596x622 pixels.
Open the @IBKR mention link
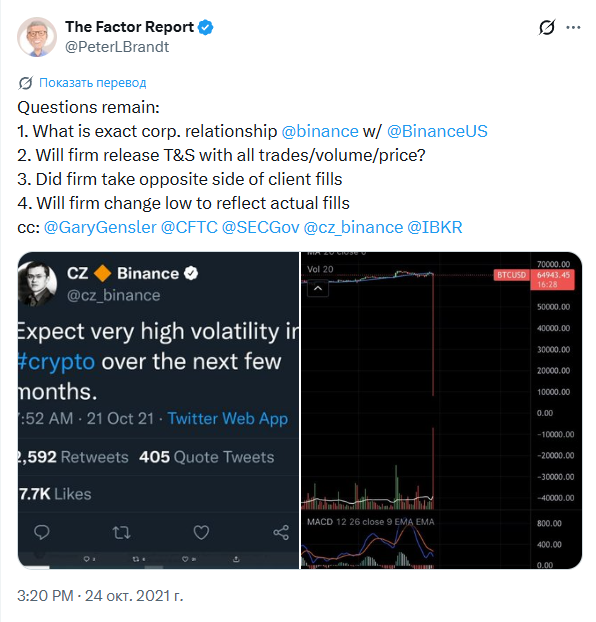point(435,227)
